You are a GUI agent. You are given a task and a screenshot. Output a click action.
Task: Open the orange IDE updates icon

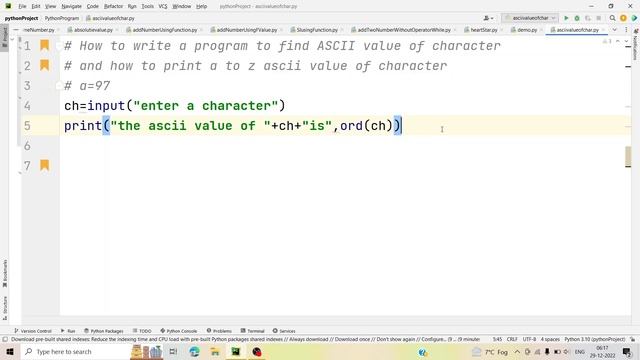(x=623, y=18)
